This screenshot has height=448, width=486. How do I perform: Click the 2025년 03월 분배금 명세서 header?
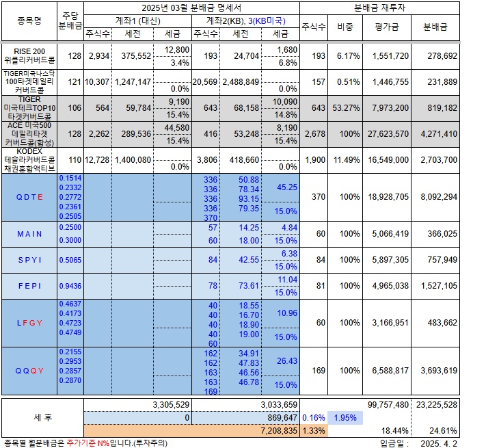(x=191, y=8)
